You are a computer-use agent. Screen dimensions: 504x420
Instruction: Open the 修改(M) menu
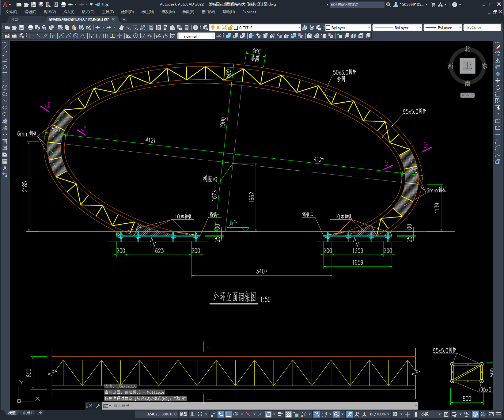[x=168, y=12]
